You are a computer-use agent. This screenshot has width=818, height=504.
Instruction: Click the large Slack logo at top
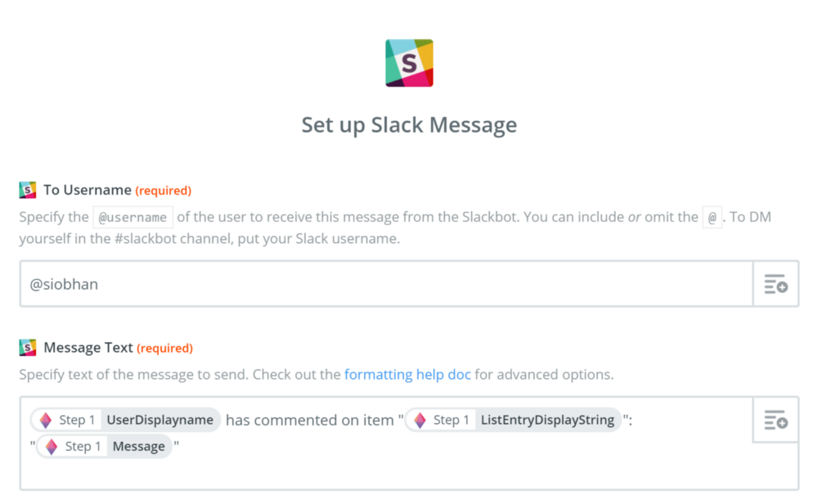pyautogui.click(x=409, y=63)
